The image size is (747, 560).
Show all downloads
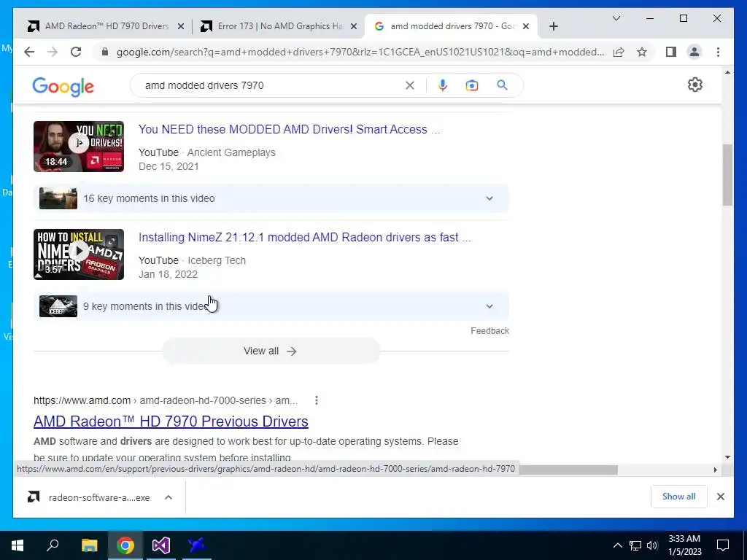(678, 497)
